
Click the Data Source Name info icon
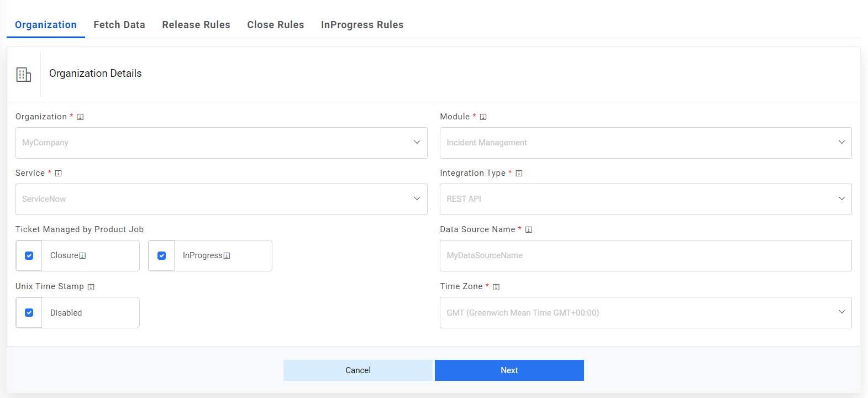coord(529,230)
